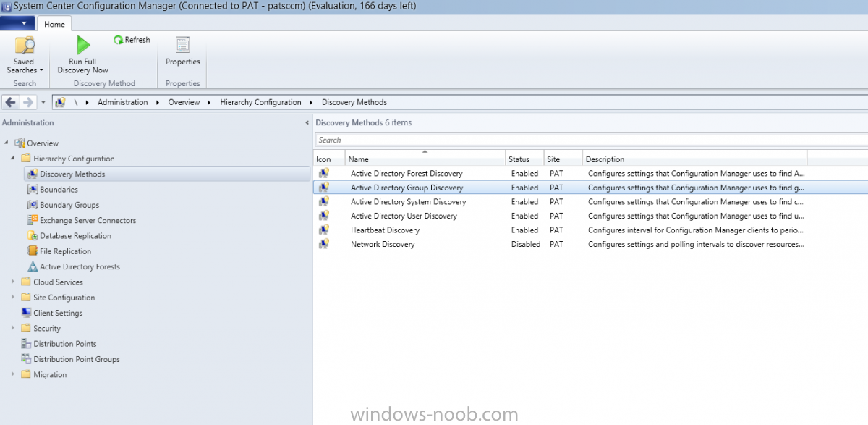Select the Home ribbon tab
This screenshot has height=425, width=868.
coord(54,24)
